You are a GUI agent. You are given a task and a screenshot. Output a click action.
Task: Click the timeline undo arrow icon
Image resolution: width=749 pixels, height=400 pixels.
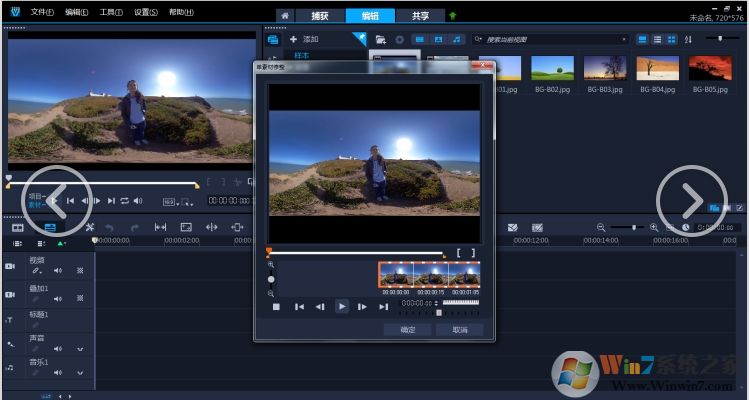110,227
